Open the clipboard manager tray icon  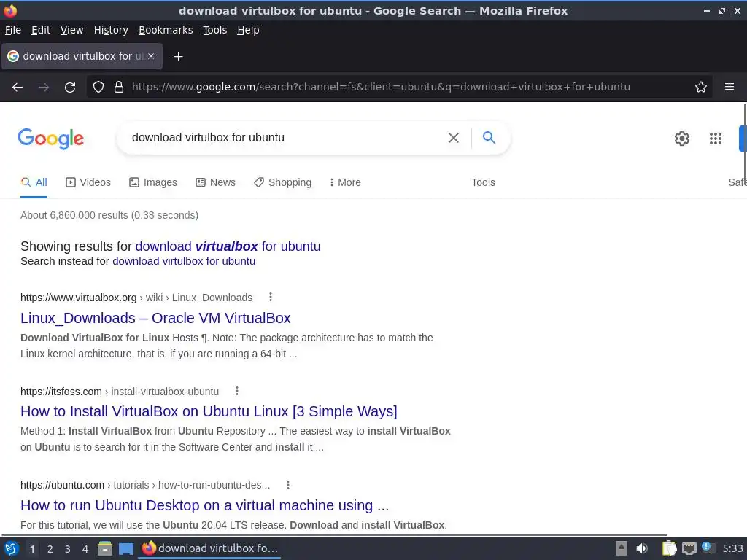[669, 548]
